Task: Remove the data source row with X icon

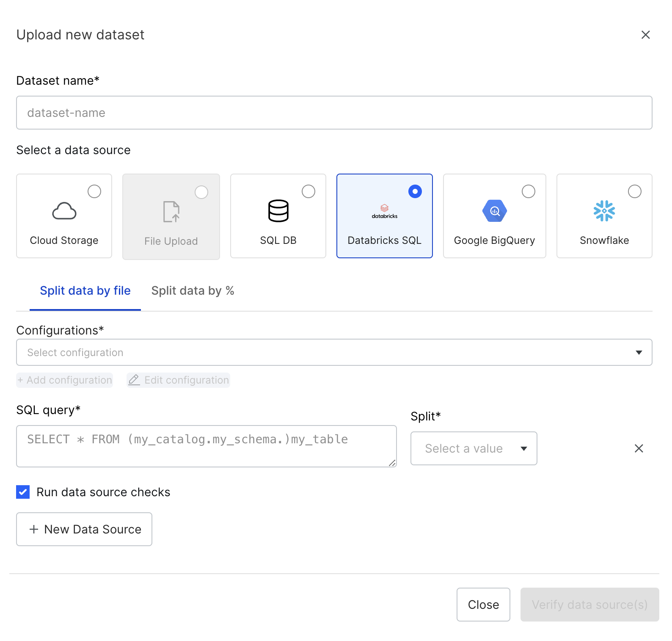Action: pos(639,448)
